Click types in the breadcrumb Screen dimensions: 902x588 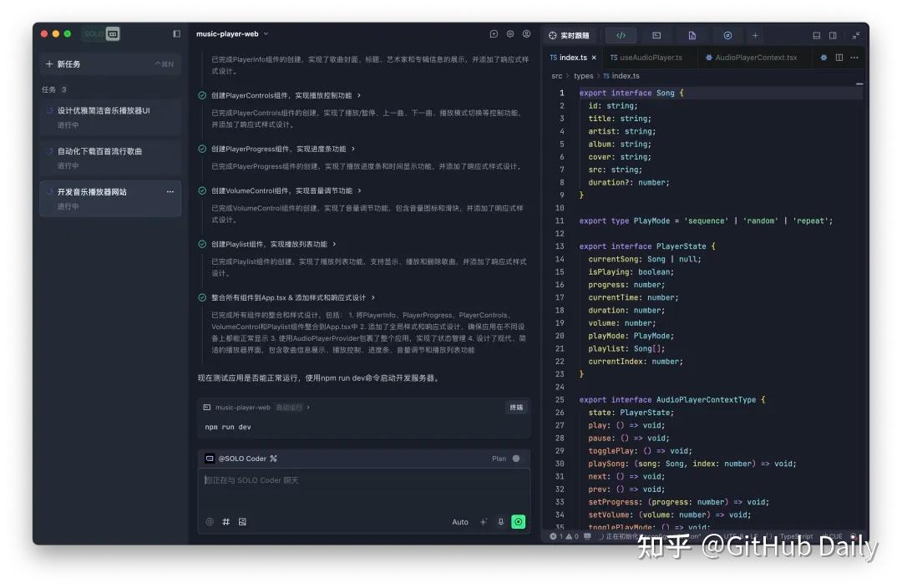coord(583,76)
